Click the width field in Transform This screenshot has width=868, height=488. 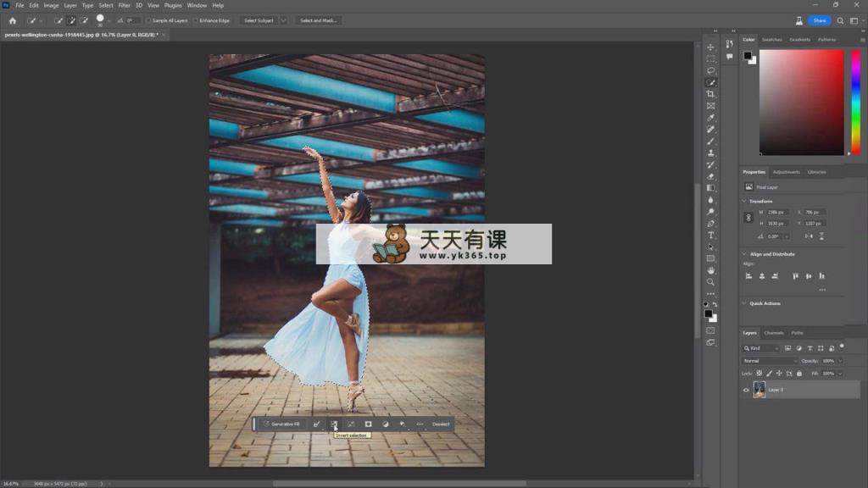[776, 213]
